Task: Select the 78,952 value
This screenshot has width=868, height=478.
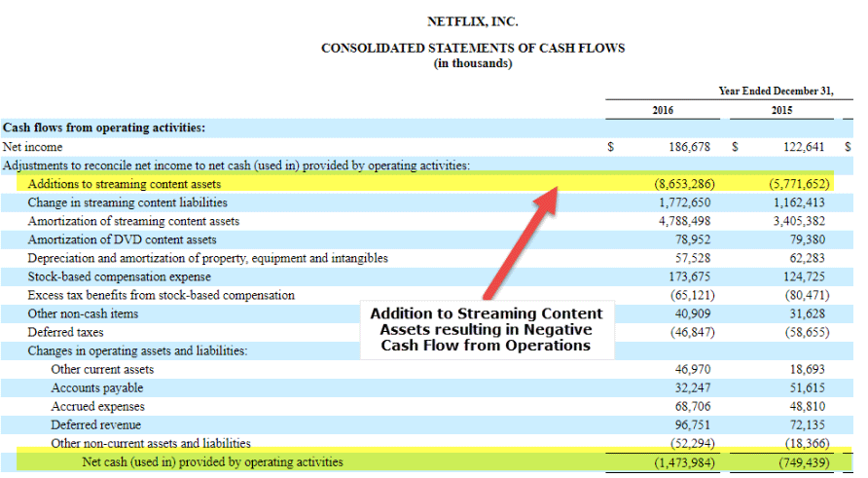Action: click(x=693, y=239)
